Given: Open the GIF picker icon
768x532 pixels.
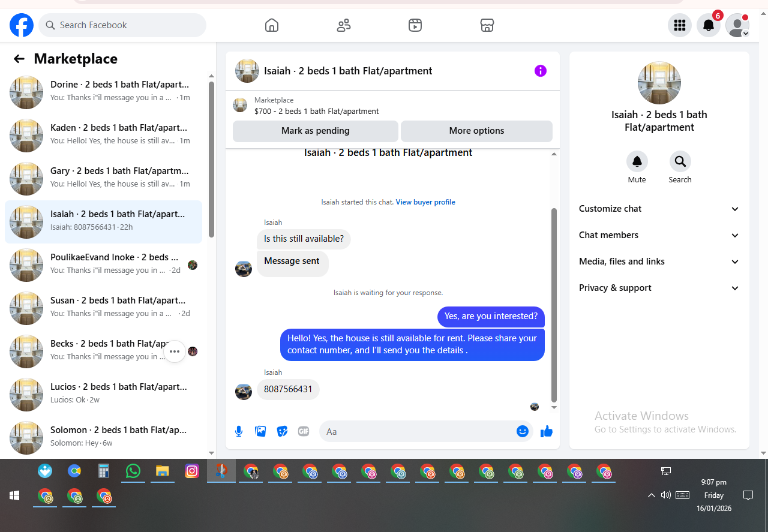Looking at the screenshot, I should point(304,431).
